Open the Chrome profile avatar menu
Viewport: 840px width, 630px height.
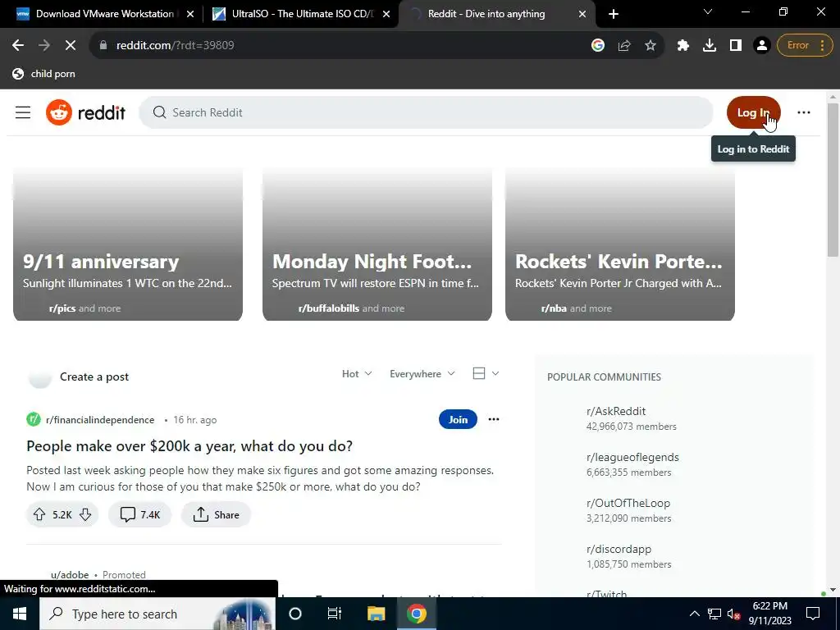762,46
